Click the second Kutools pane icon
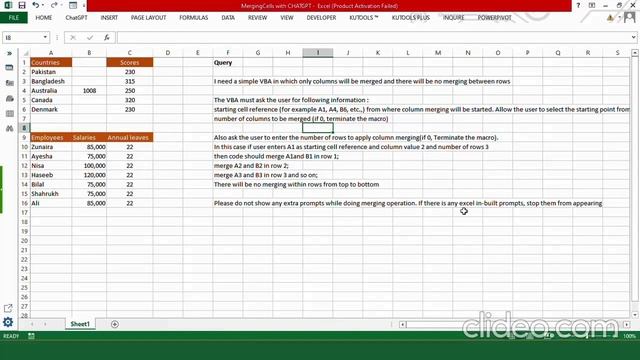Viewport: 640px width, 360px height. (x=9, y=83)
